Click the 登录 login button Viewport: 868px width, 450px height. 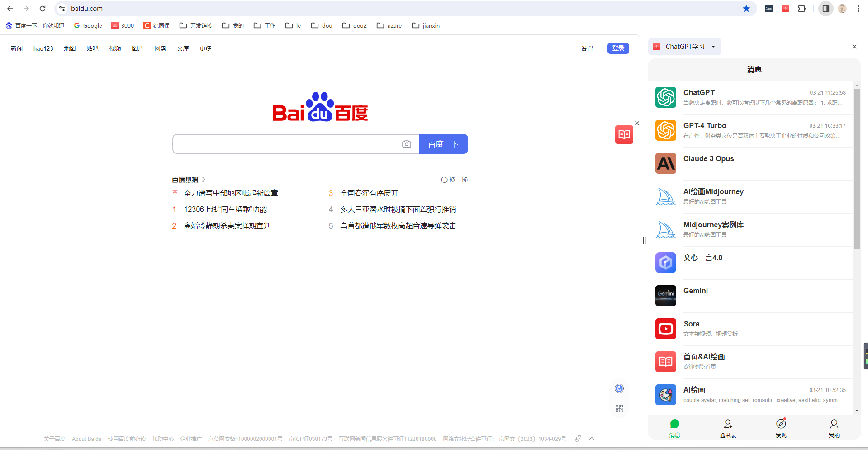pyautogui.click(x=618, y=48)
